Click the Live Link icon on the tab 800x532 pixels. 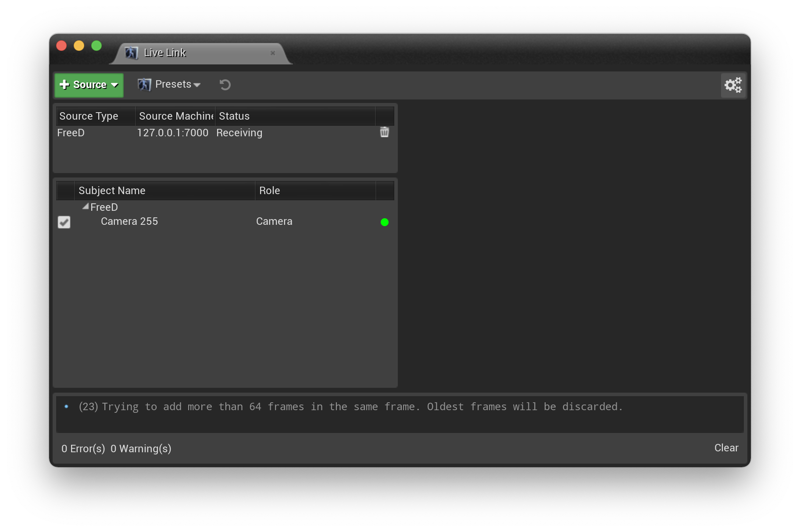click(131, 53)
